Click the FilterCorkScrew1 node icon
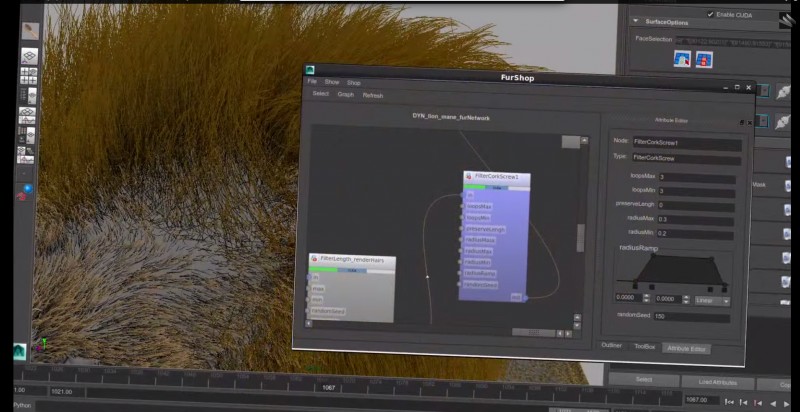This screenshot has width=800, height=412. [468, 176]
